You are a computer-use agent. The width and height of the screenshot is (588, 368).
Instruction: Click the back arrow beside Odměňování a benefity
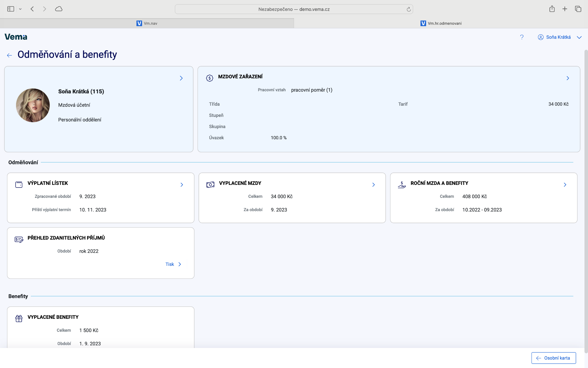9,55
